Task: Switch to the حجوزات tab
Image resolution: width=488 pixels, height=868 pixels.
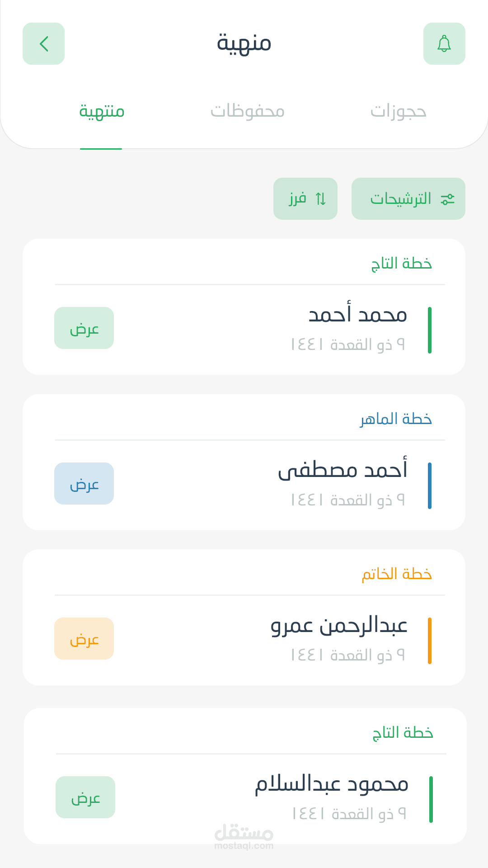Action: 398,111
